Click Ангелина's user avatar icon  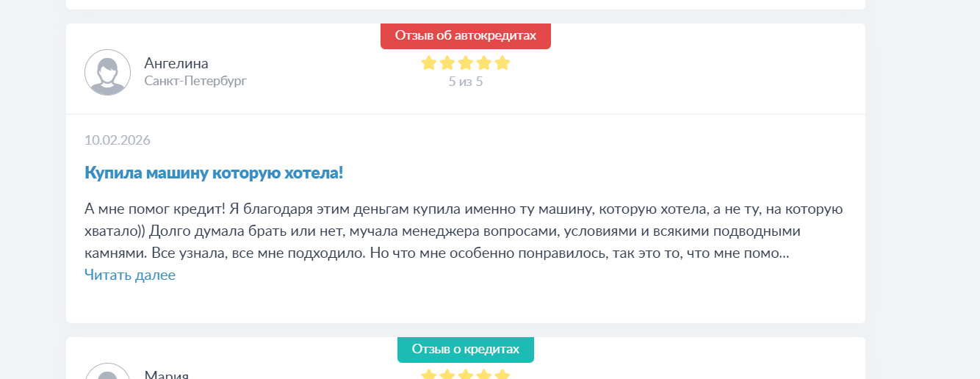pos(108,72)
